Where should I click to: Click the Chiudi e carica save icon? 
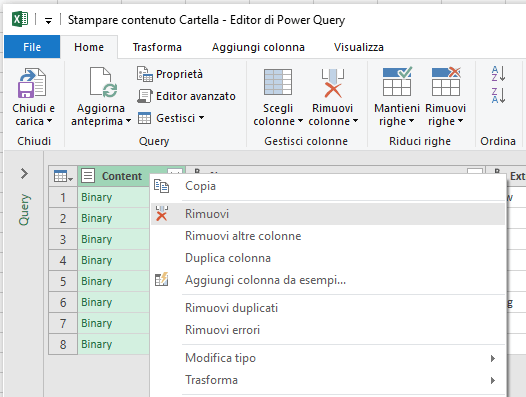[x=32, y=83]
